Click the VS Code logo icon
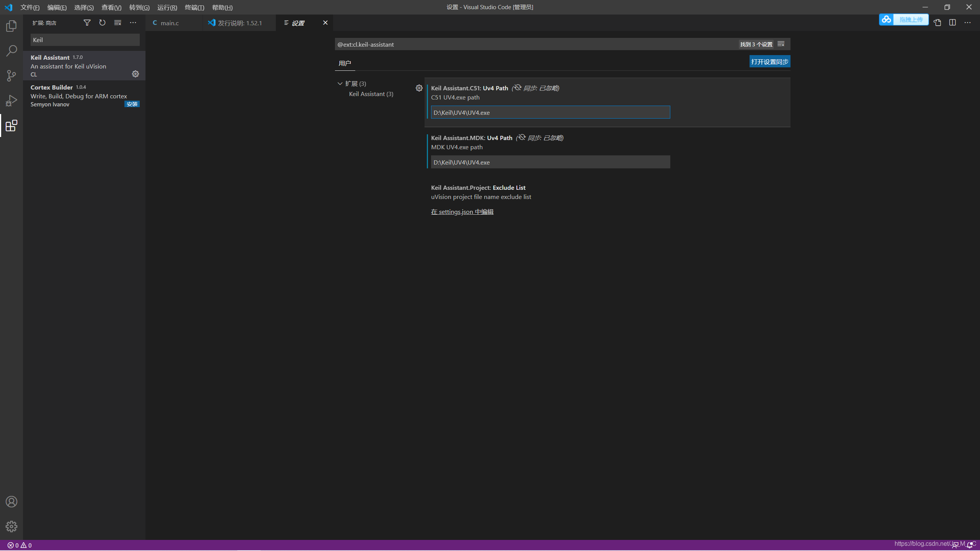The height and width of the screenshot is (551, 980). tap(8, 7)
